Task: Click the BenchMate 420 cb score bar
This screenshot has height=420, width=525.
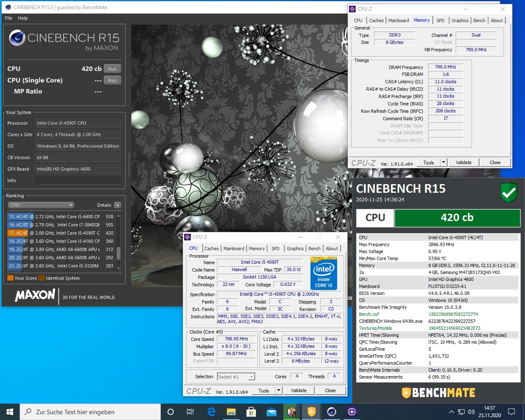Action: [457, 218]
